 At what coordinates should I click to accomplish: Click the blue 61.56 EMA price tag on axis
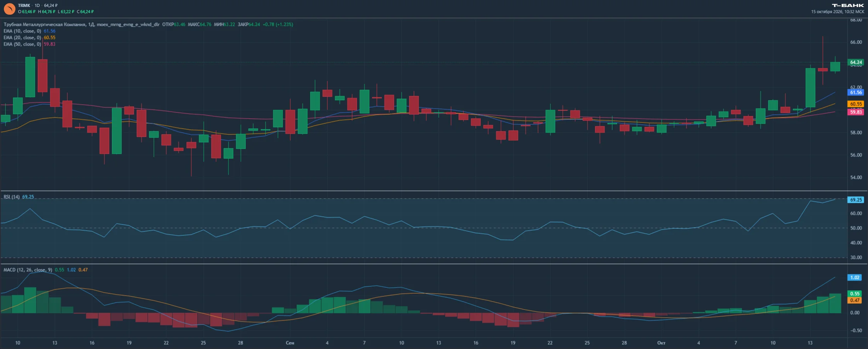[856, 92]
